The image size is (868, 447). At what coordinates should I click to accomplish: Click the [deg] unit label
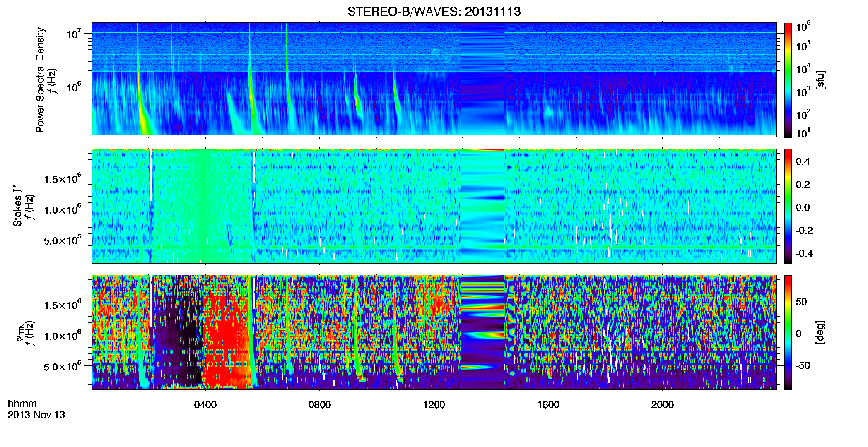(820, 332)
